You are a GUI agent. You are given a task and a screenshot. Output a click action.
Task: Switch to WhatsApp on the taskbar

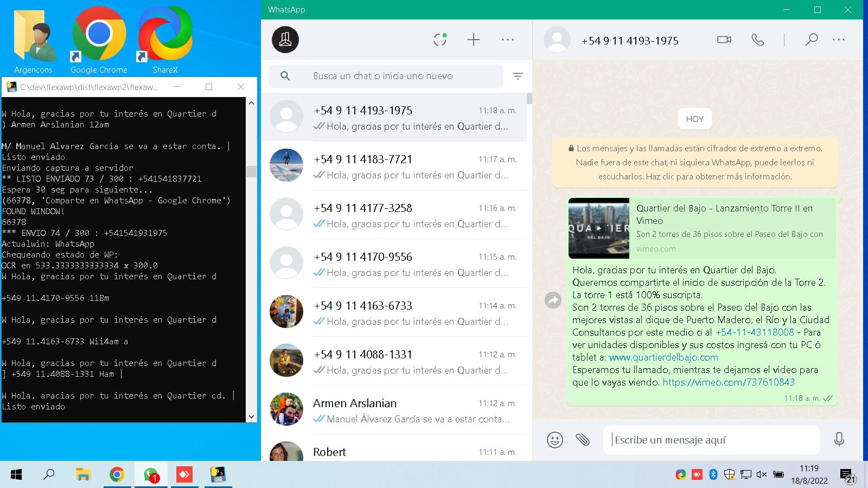pos(150,475)
